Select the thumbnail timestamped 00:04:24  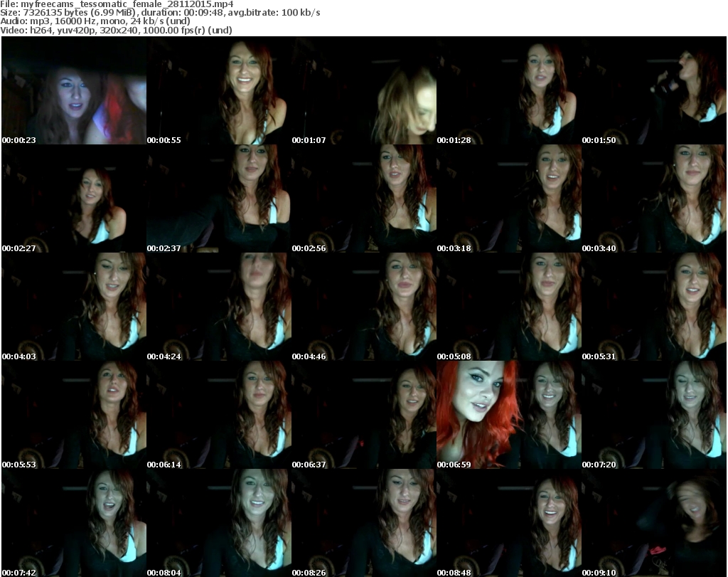click(x=219, y=307)
